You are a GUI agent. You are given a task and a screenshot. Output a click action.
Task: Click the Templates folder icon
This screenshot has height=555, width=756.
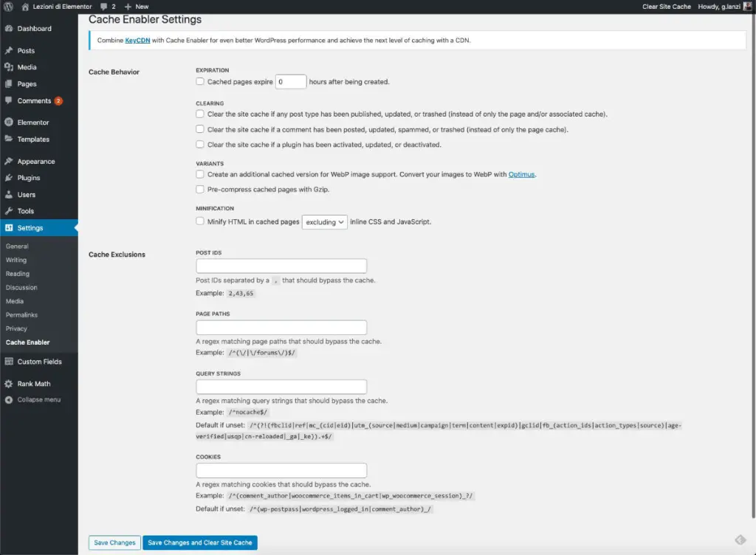click(x=9, y=139)
